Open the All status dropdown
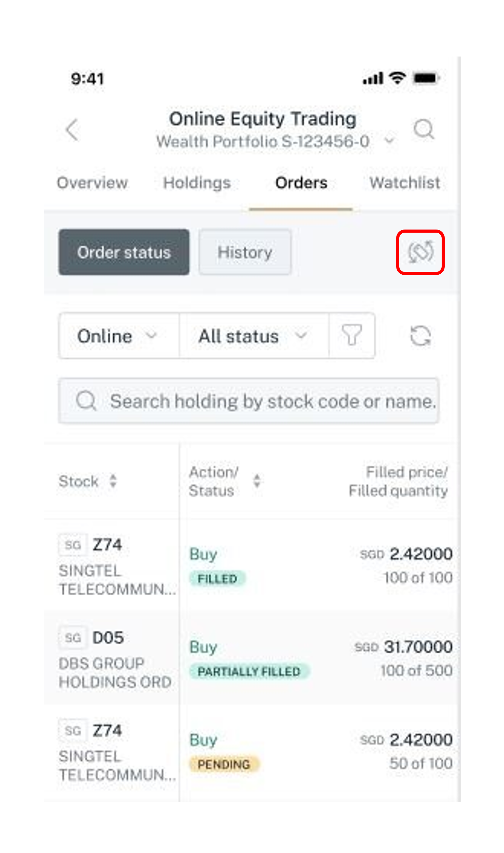Screen dimensions: 504x853 (254, 336)
